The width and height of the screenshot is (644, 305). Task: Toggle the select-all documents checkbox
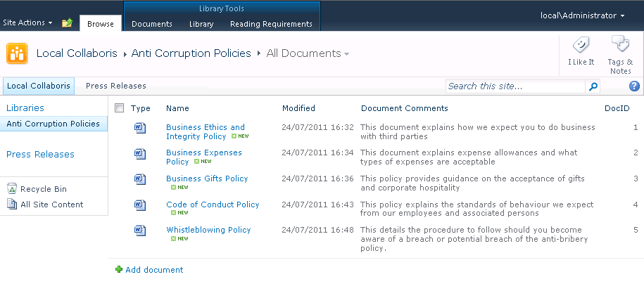[119, 108]
